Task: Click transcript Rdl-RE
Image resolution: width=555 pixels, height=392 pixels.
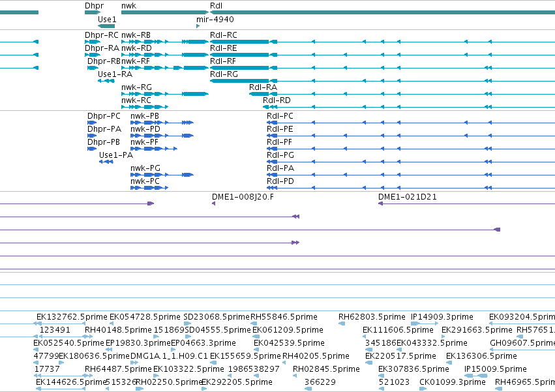Action: click(x=223, y=48)
